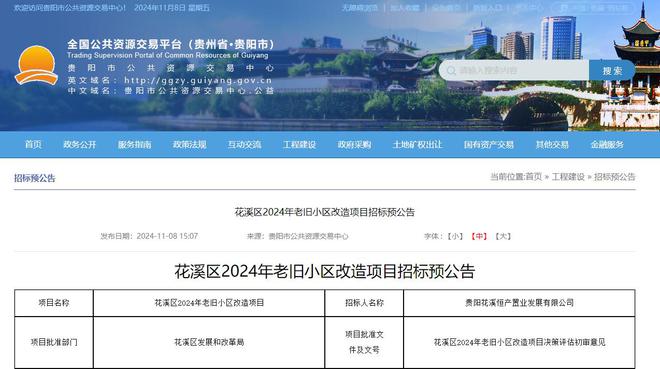This screenshot has width=660, height=369.
Task: Click the magnifier icon in search box
Action: click(x=451, y=70)
